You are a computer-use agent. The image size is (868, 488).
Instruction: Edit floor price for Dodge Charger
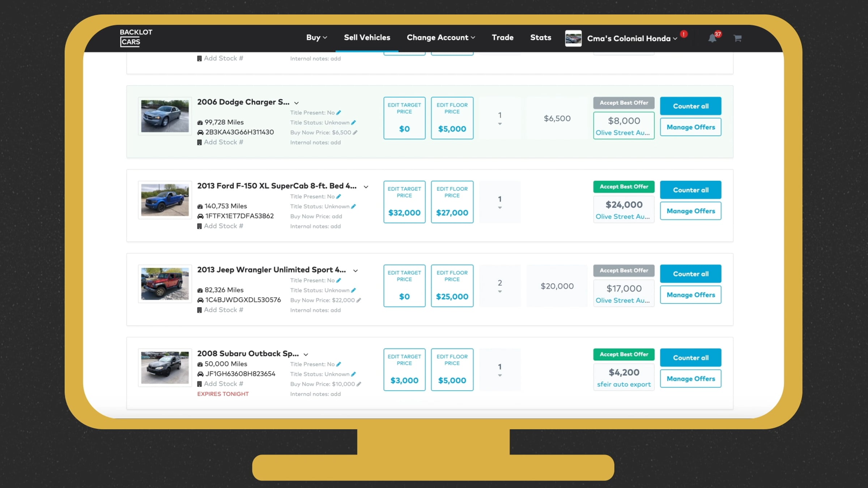(x=452, y=118)
